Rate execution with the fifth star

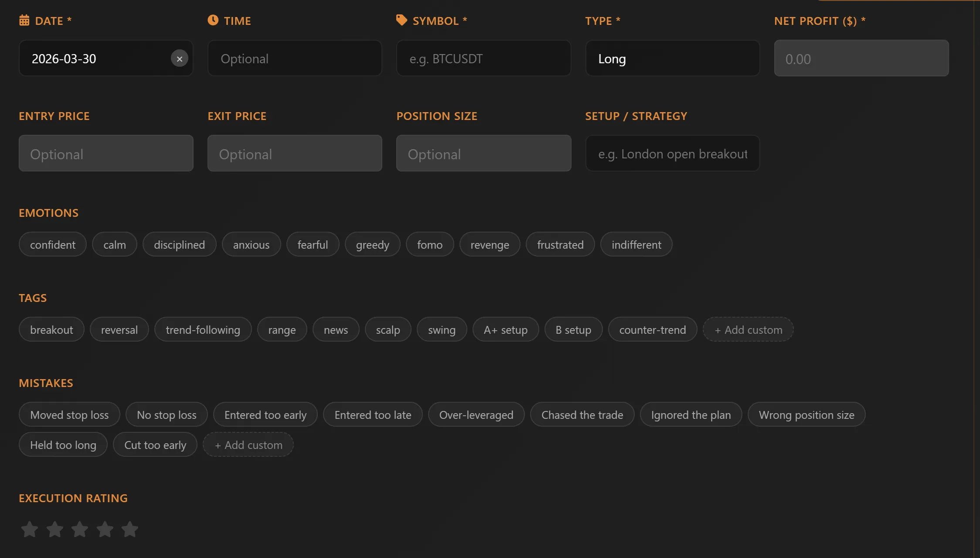(130, 529)
